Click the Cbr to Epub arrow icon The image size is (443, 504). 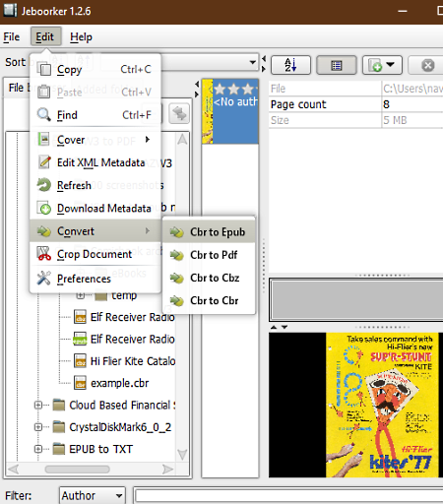coord(177,232)
